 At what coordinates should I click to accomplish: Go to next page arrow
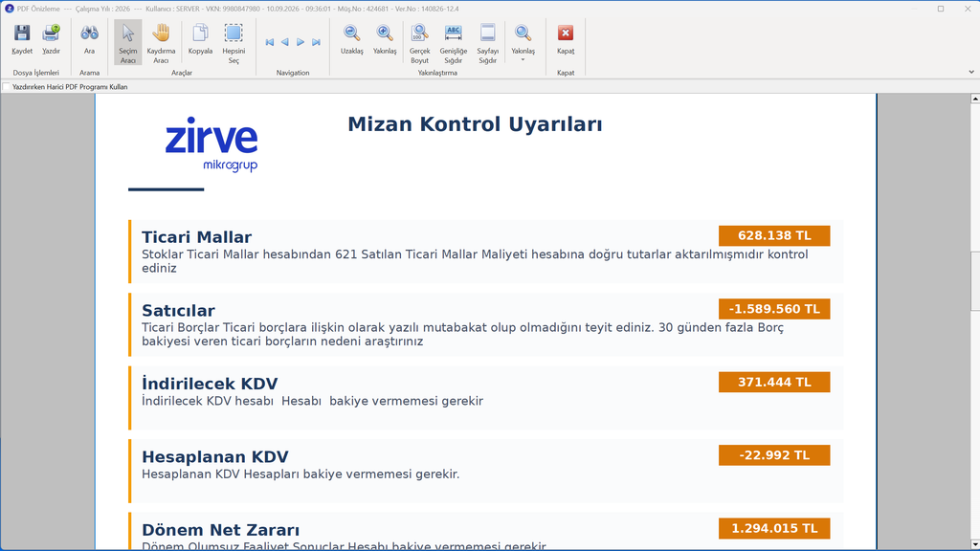point(301,42)
